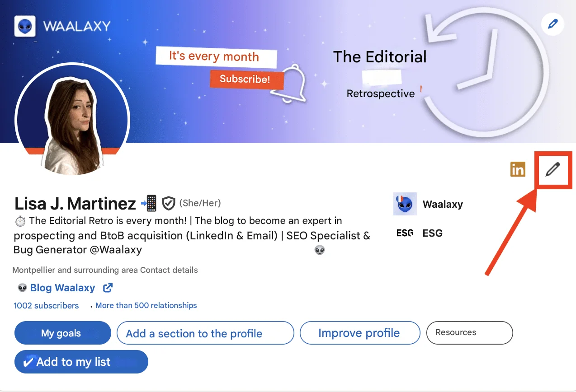Image resolution: width=576 pixels, height=392 pixels.
Task: Open the Lisa J. Martinez profile photo
Action: pos(73,120)
